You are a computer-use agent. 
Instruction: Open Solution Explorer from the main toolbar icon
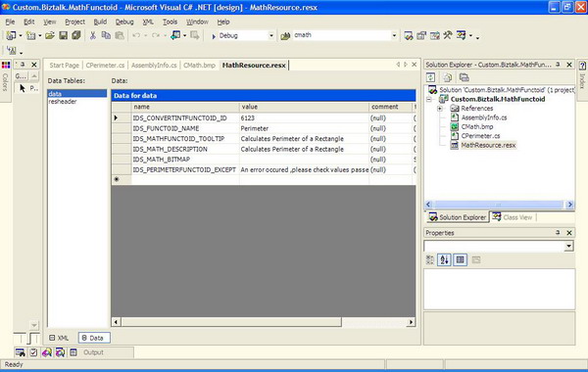[x=409, y=35]
